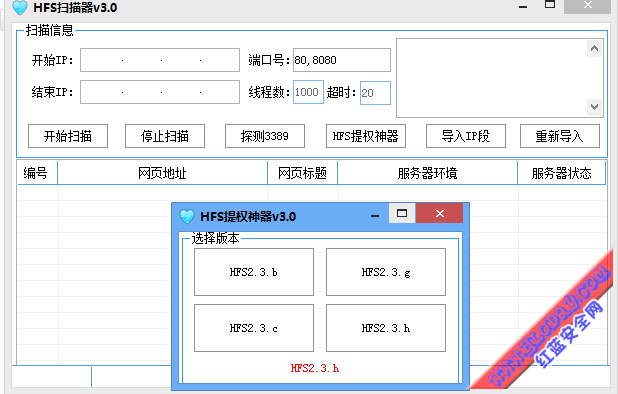Import an IP range via 导入IP段
This screenshot has height=394, width=618.
(466, 136)
